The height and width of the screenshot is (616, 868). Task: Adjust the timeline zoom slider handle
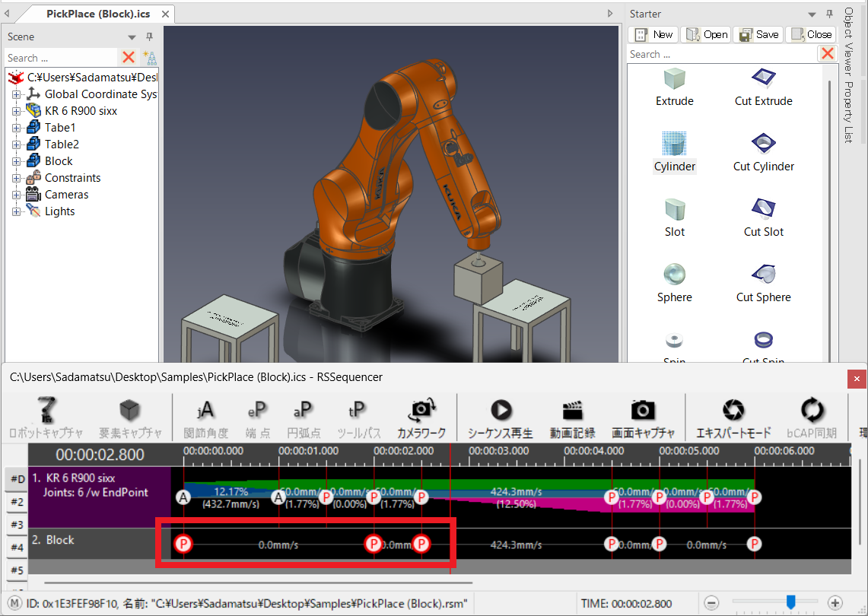point(791,602)
